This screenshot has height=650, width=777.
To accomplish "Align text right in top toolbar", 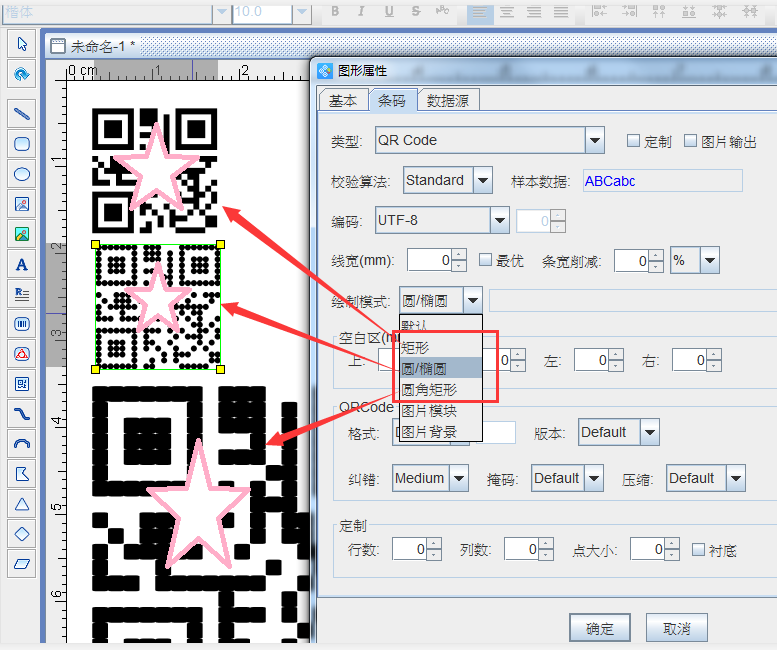I will pos(534,12).
